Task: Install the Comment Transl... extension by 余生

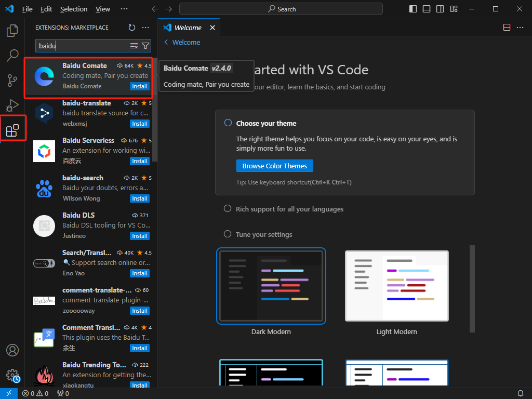Action: [140, 348]
